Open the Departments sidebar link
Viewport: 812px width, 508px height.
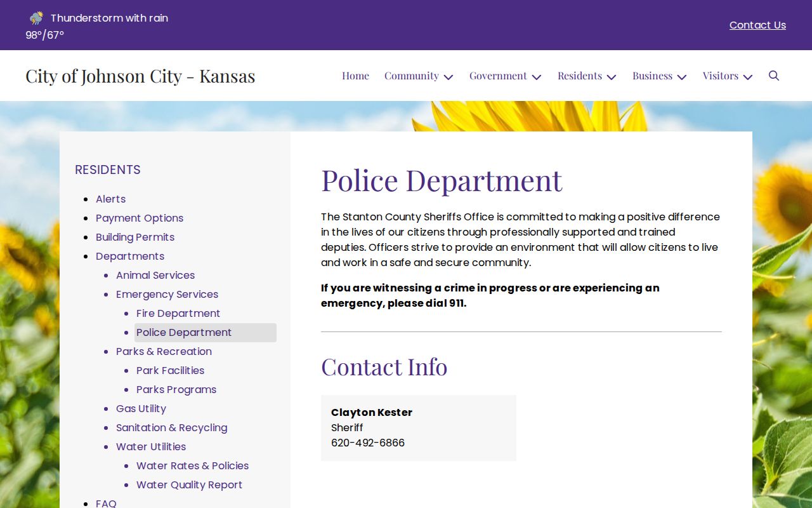130,256
